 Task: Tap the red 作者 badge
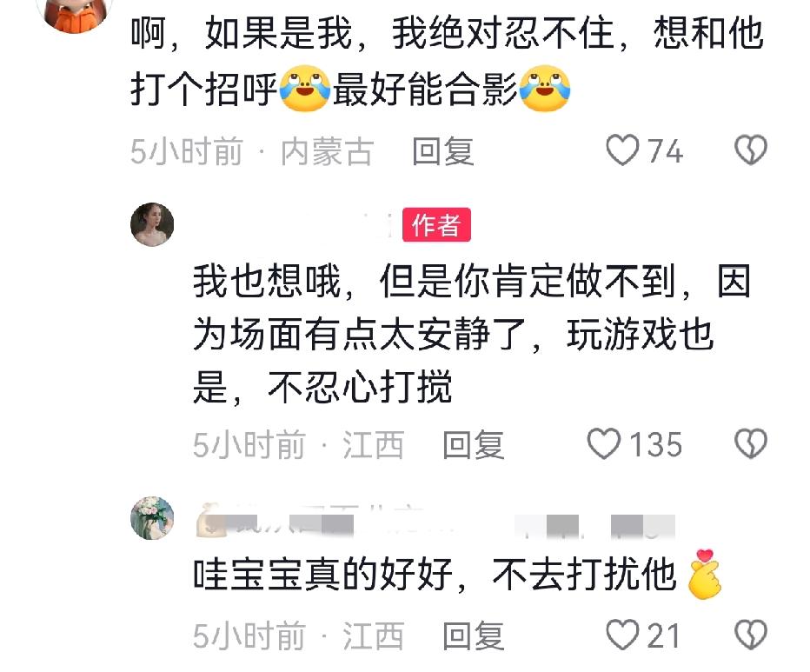tap(436, 225)
